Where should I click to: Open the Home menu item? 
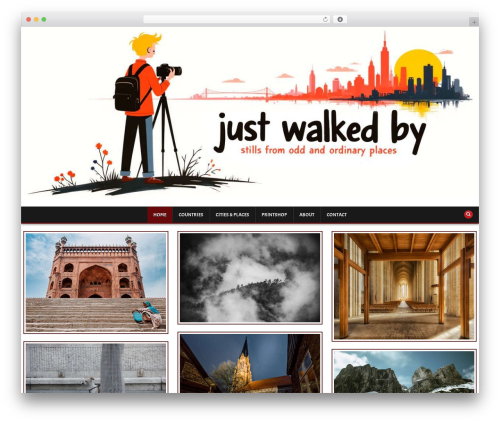tap(160, 215)
